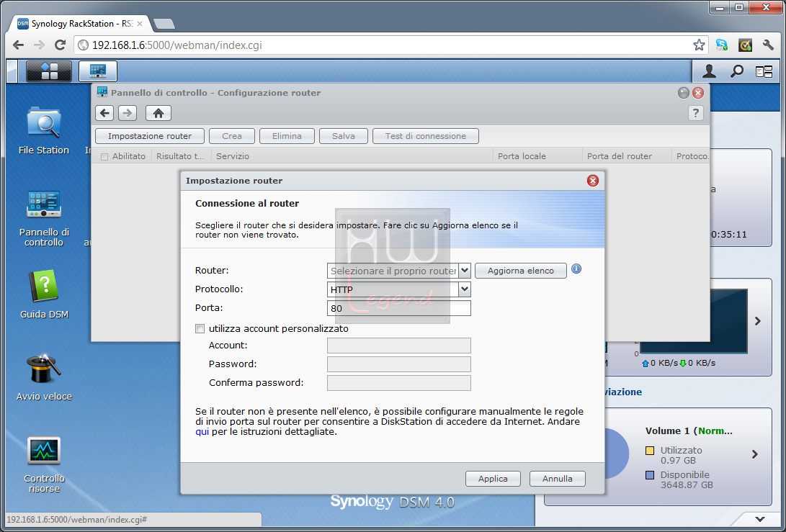
Task: Click the Skype browser extension icon
Action: pos(722,45)
